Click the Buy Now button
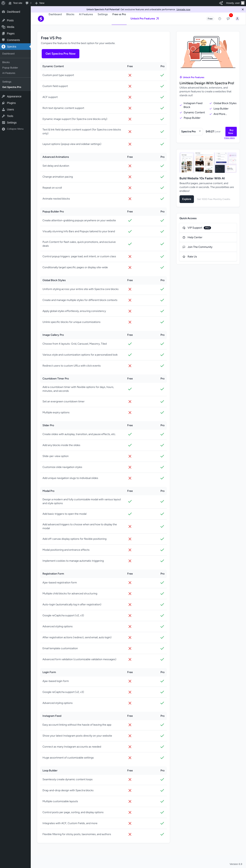Screen dimensions: 246x868 point(231,131)
